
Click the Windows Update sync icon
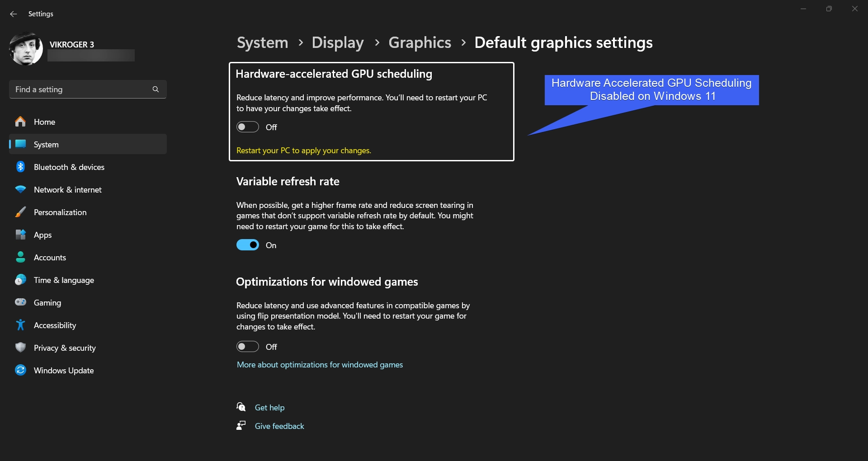pyautogui.click(x=20, y=370)
